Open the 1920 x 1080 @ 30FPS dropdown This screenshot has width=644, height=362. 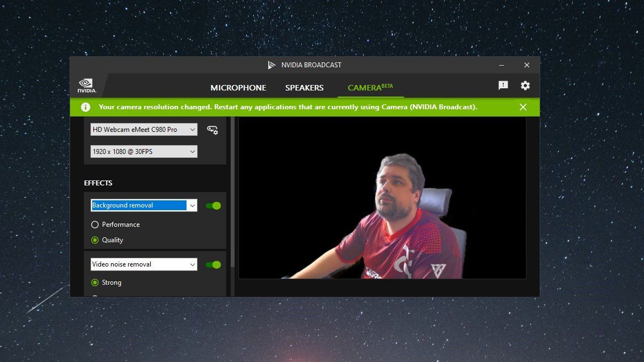click(x=143, y=152)
